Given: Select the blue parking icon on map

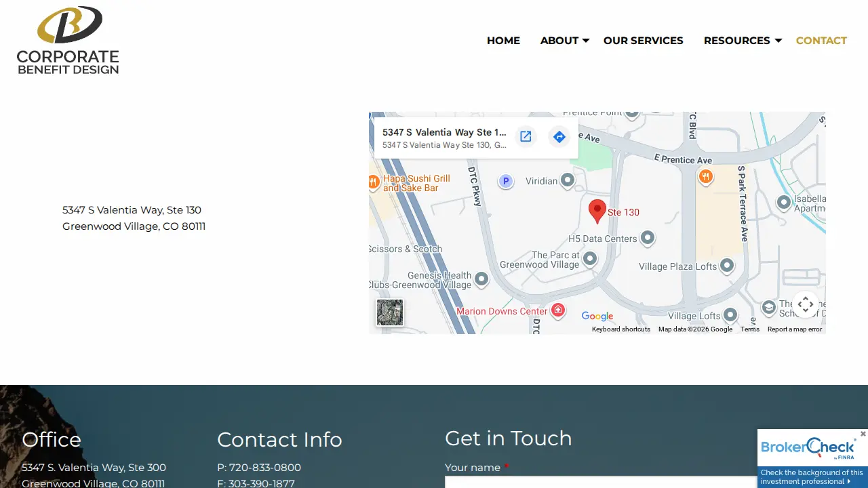Looking at the screenshot, I should 505,181.
